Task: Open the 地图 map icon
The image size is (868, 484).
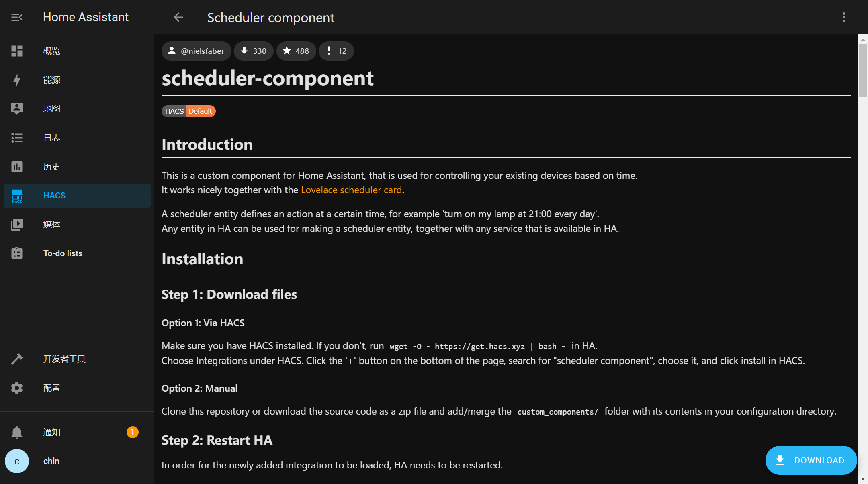Action: [x=17, y=109]
